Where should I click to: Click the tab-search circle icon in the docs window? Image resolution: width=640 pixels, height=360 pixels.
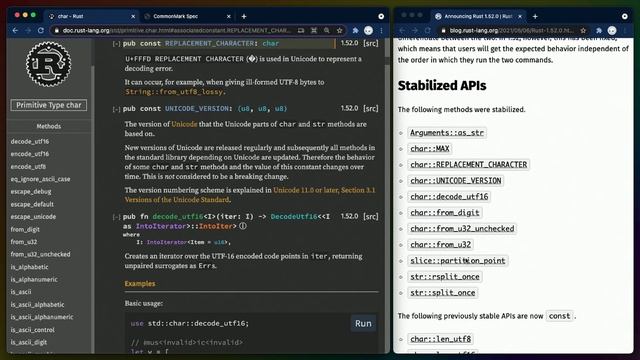pos(381,16)
